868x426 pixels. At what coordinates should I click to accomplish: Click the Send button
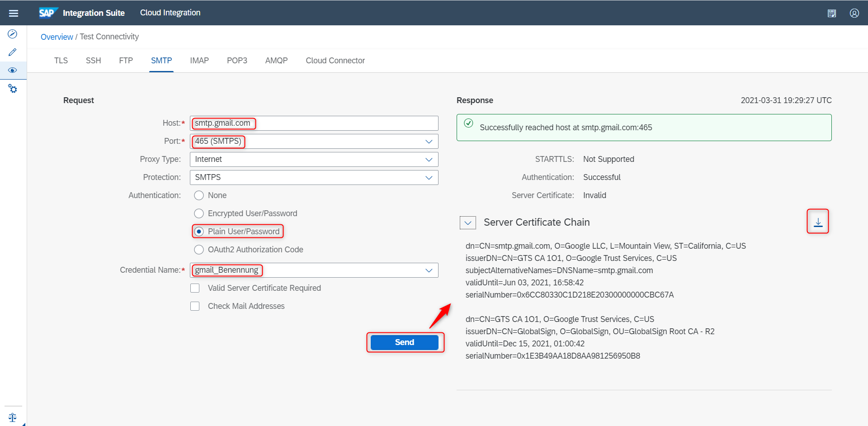(405, 342)
